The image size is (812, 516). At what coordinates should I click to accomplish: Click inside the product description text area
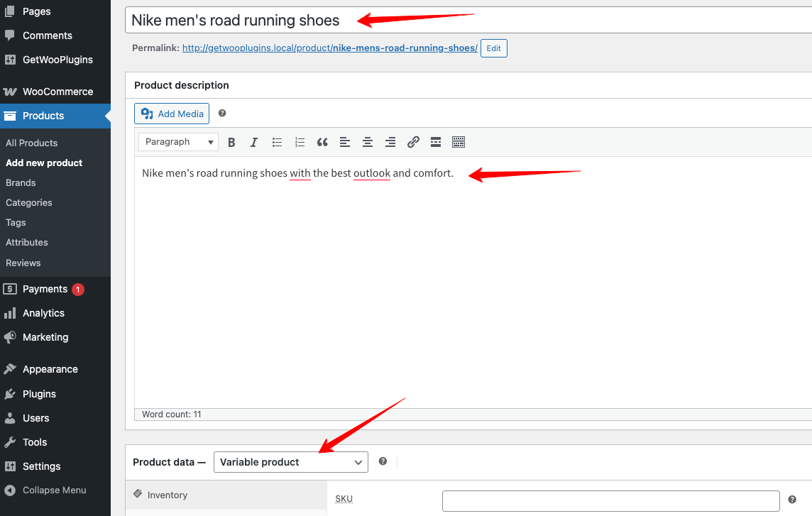pos(473,282)
